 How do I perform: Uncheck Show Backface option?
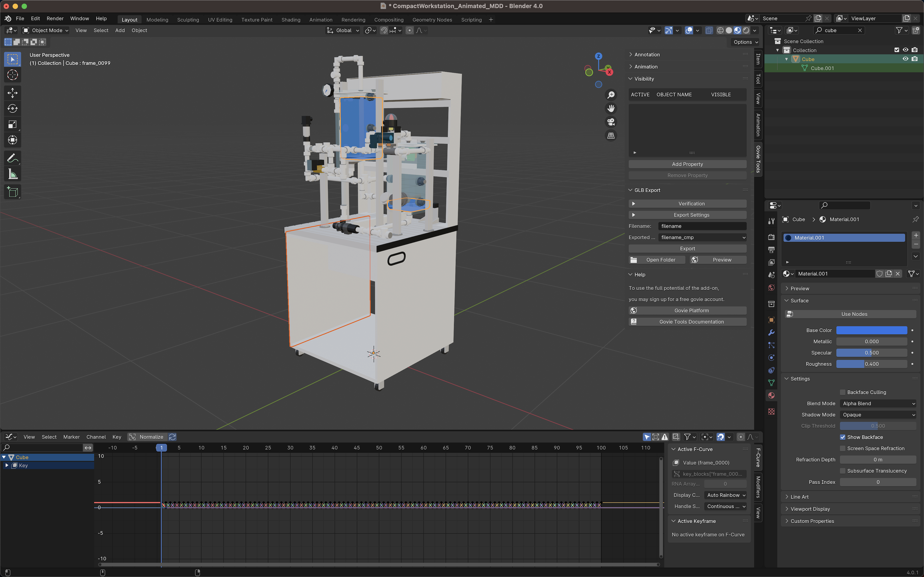point(843,437)
